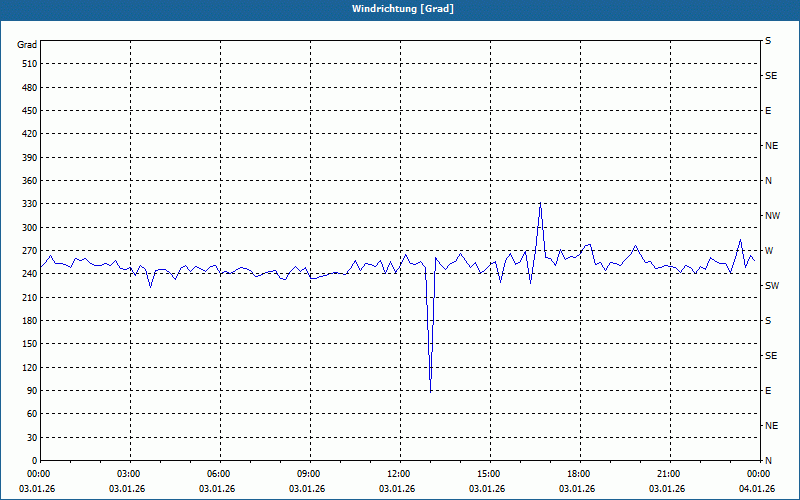
Task: Click the 30 y-axis value
Action: point(32,438)
